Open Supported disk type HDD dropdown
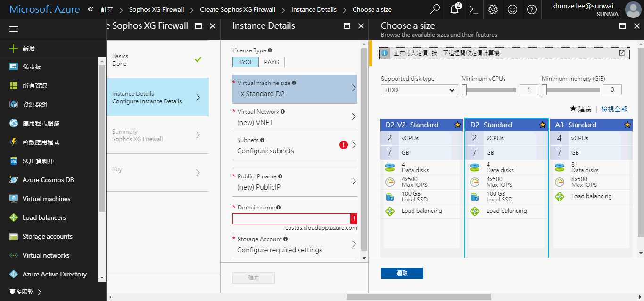The height and width of the screenshot is (301, 644). pyautogui.click(x=420, y=90)
